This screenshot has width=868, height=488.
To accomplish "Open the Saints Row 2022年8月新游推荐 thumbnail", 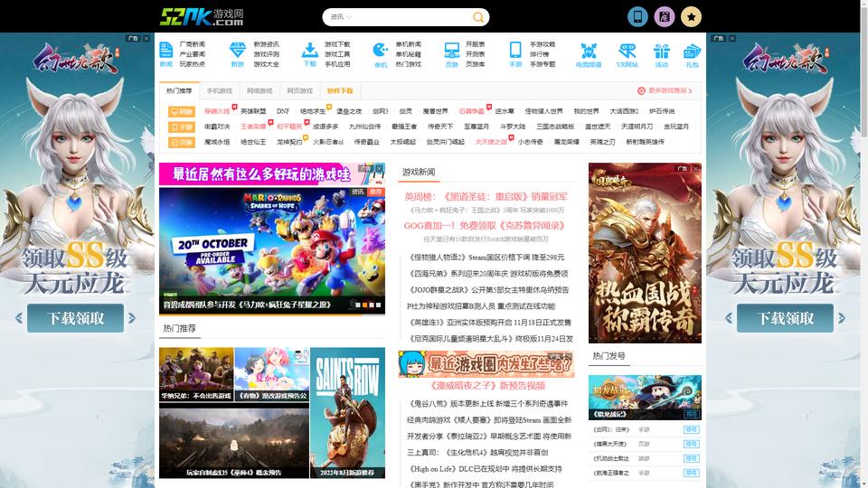I will point(347,413).
